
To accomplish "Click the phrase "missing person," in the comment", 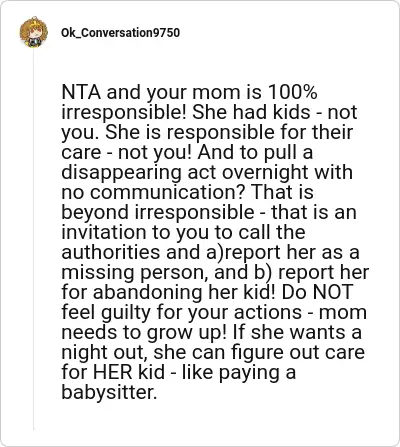I will (x=135, y=273).
